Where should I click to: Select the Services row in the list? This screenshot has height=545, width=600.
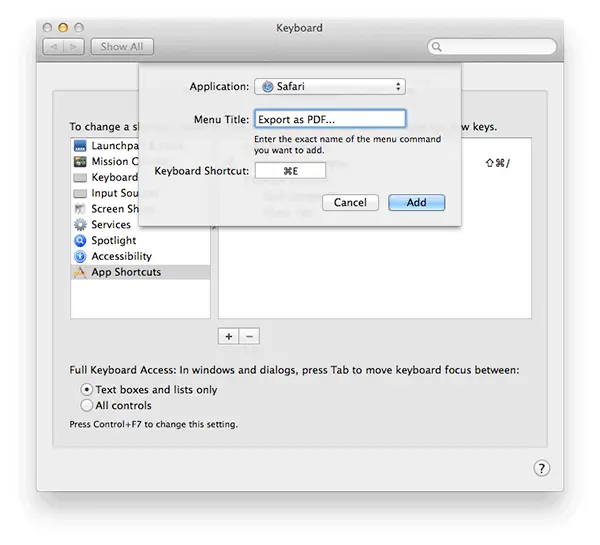[x=140, y=225]
